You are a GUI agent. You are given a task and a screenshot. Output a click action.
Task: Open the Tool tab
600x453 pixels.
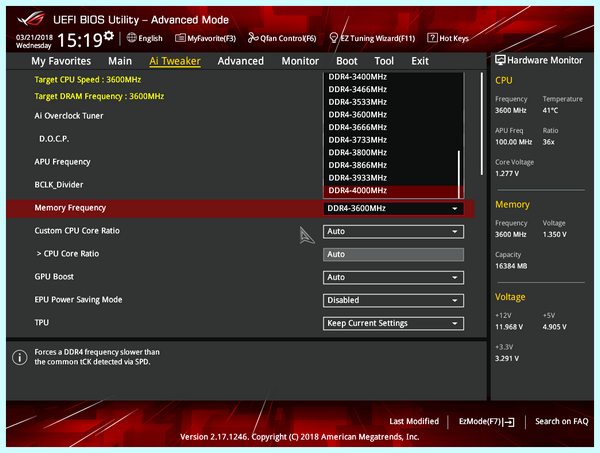pos(384,61)
